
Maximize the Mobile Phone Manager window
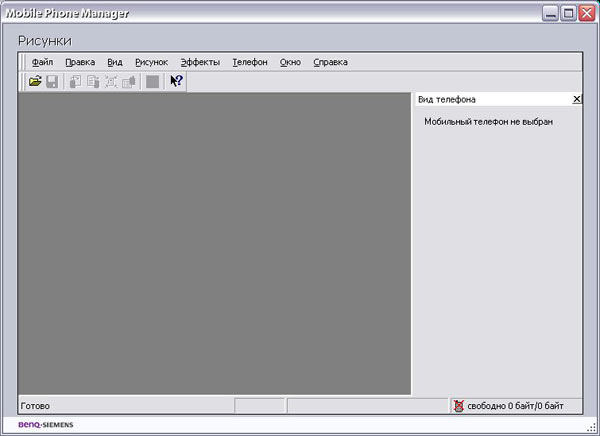[569, 13]
